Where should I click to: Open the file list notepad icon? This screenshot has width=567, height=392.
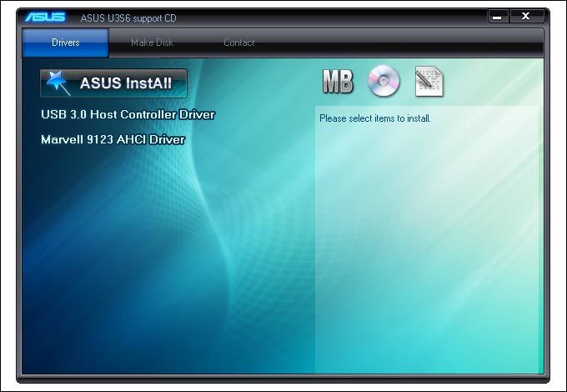point(429,82)
